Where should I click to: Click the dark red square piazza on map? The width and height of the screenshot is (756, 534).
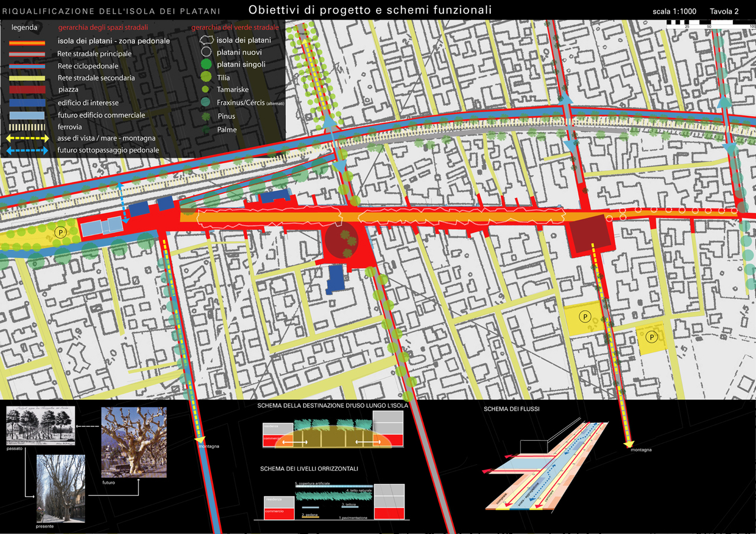click(589, 233)
